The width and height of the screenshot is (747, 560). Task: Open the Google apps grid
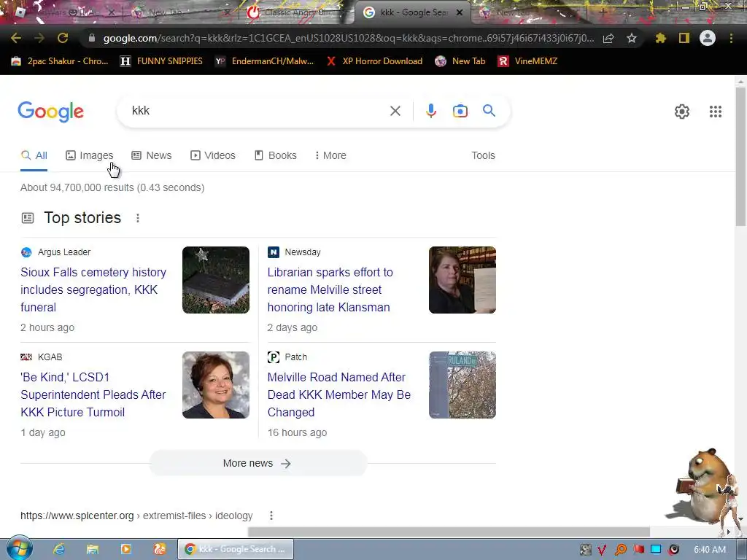point(715,112)
